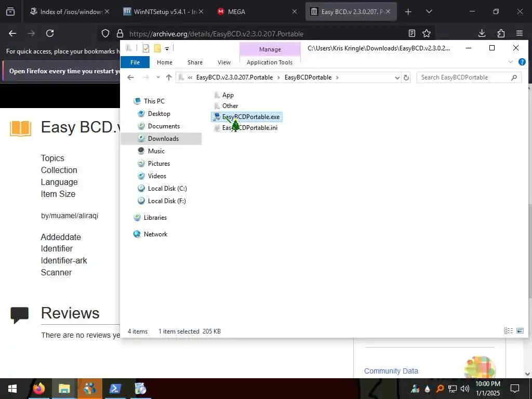Switch to WinNTSetup v5.4.1 browser tab
This screenshot has height=399, width=532.
[164, 11]
